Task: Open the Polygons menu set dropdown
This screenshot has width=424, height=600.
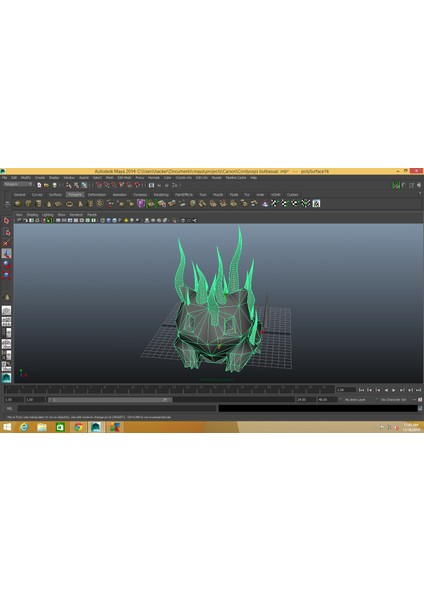Action: click(x=18, y=184)
